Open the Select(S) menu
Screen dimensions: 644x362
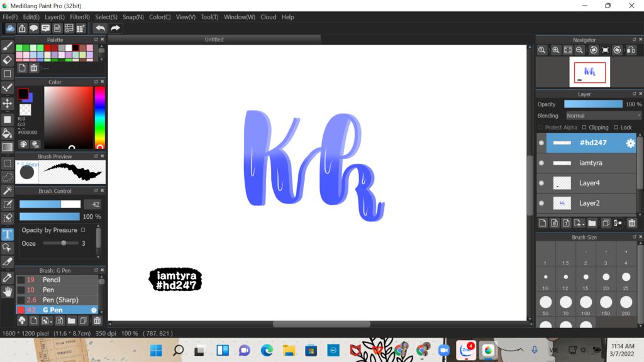point(106,17)
